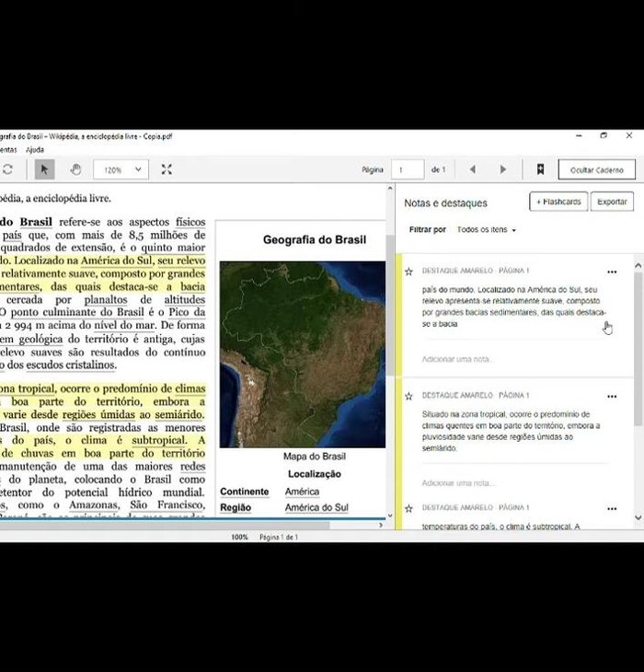The height and width of the screenshot is (672, 644).
Task: Click the Ocultar Caderno button
Action: point(596,169)
